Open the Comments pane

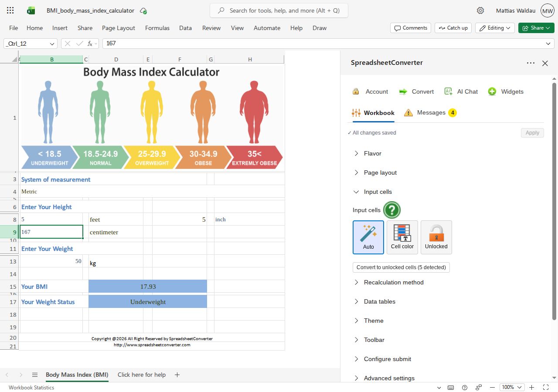tap(411, 28)
